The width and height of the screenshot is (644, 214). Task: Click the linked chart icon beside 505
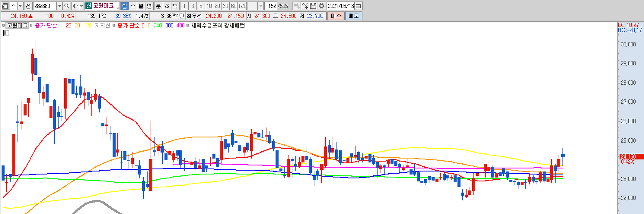297,6
